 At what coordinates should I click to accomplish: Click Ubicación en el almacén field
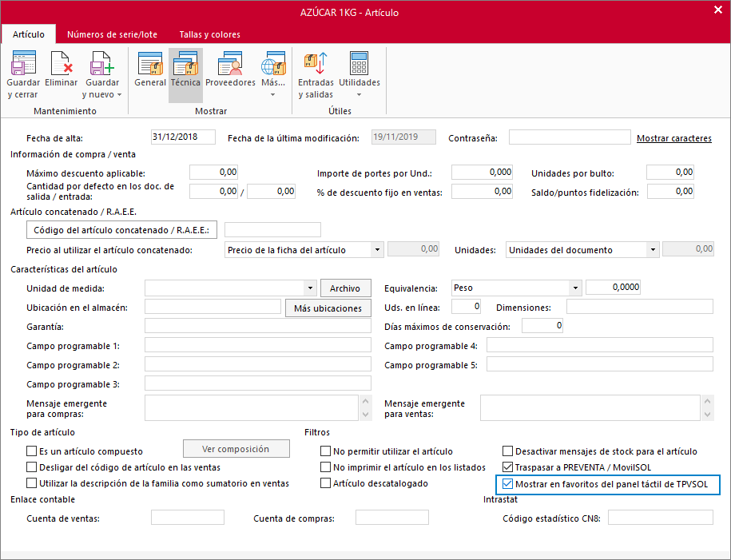(x=213, y=306)
